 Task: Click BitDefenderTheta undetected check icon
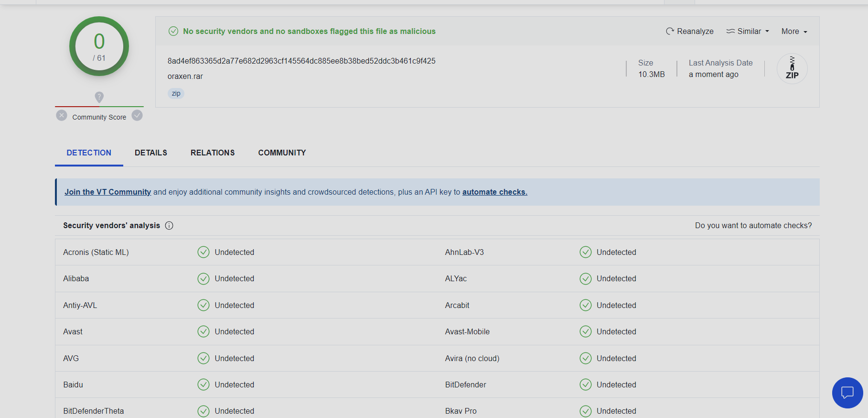click(204, 411)
